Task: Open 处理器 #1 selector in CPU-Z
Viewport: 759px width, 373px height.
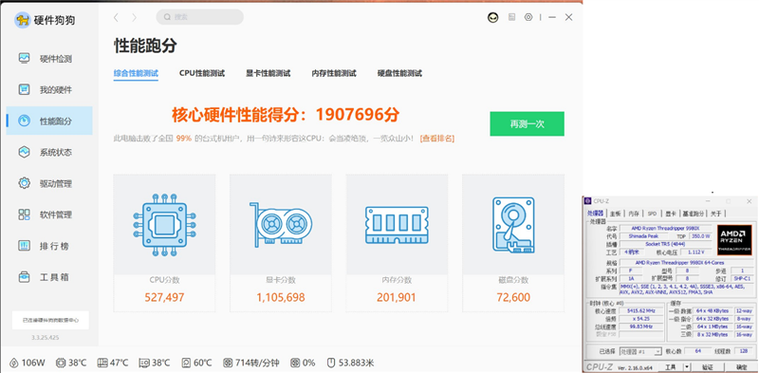Action: 641,352
